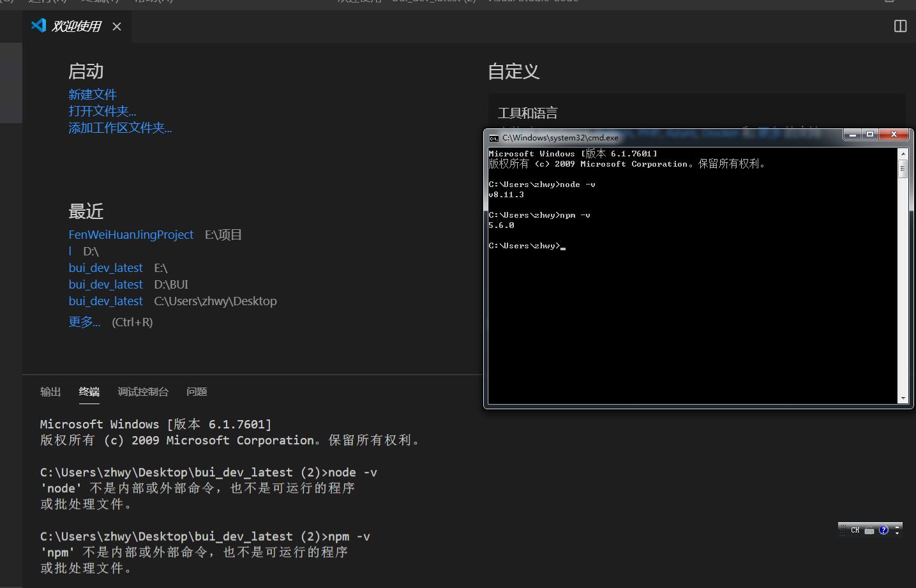Minimize the language bar with the dash button
The width and height of the screenshot is (916, 588).
[x=897, y=527]
